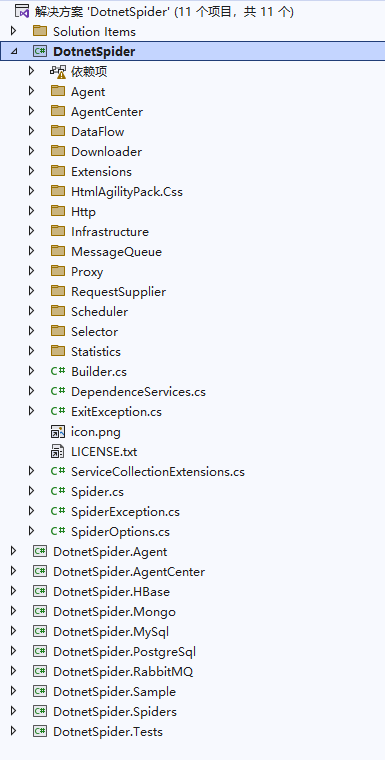Select the Downloader folder name
This screenshot has width=385, height=760.
107,152
